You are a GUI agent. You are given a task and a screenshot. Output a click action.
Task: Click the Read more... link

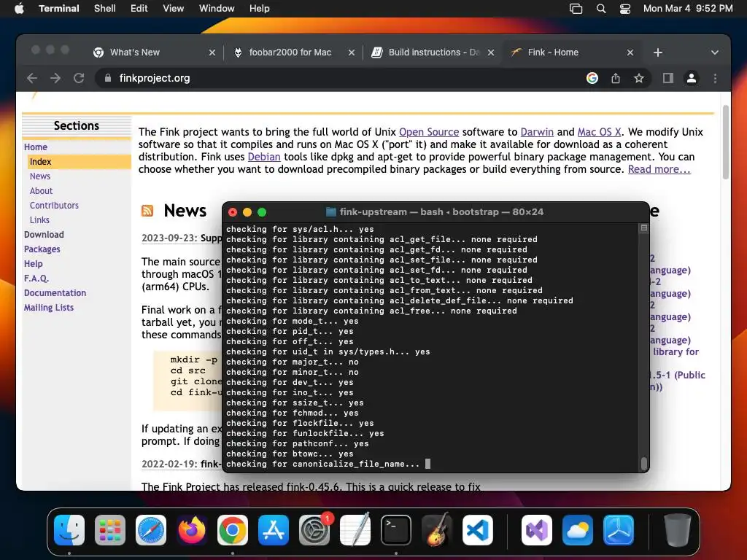click(x=659, y=169)
